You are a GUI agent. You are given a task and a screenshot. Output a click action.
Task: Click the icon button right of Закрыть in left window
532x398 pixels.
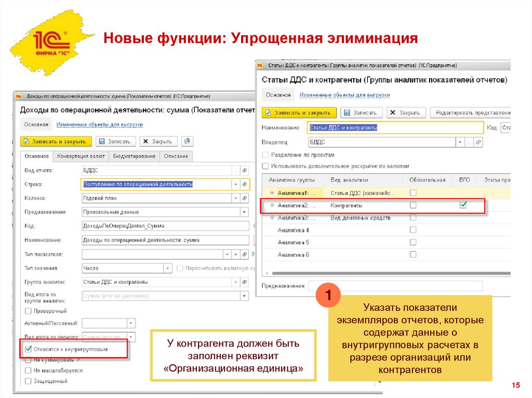click(187, 141)
